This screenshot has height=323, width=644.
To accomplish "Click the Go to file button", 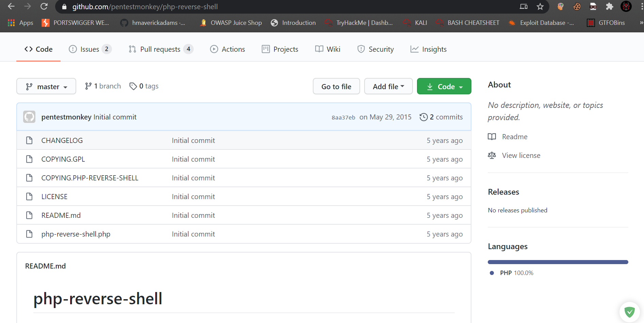I will 336,86.
